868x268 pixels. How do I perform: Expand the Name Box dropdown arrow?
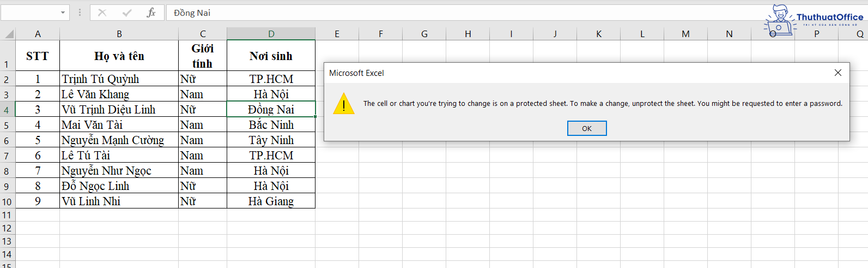63,13
